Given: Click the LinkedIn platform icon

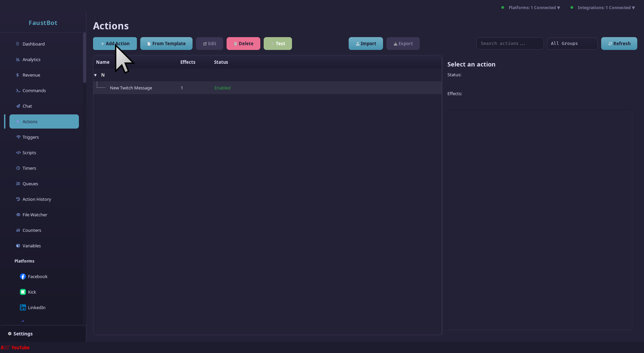Looking at the screenshot, I should (23, 307).
